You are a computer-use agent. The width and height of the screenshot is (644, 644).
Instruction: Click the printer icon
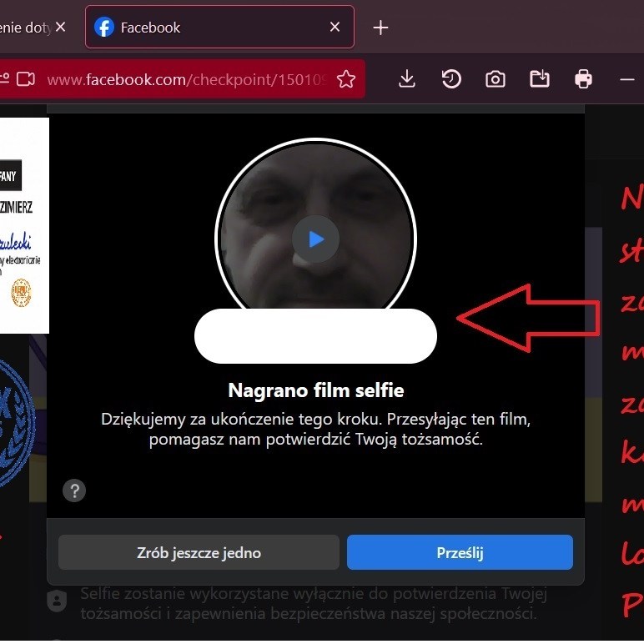(583, 79)
